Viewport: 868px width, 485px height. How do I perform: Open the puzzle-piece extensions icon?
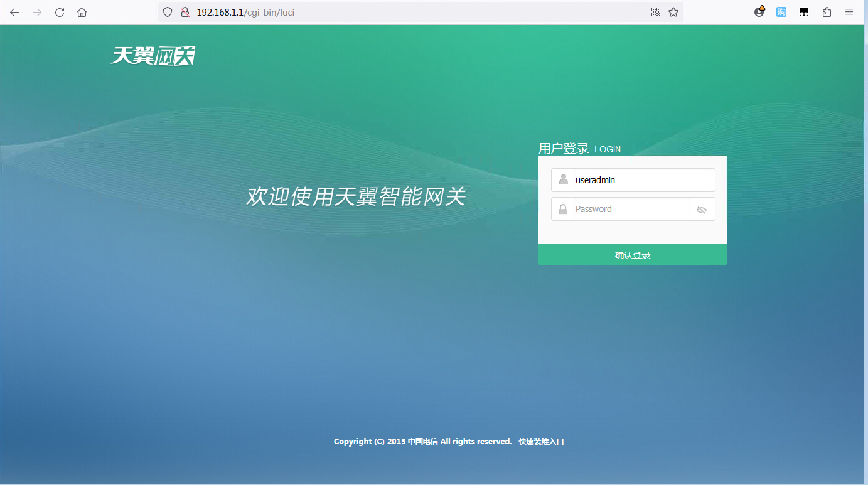pyautogui.click(x=827, y=12)
